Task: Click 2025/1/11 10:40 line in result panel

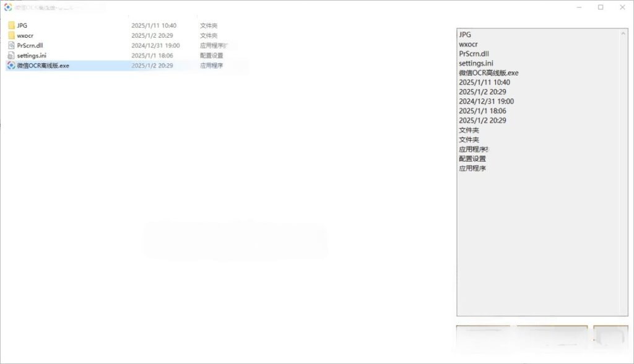Action: [484, 82]
